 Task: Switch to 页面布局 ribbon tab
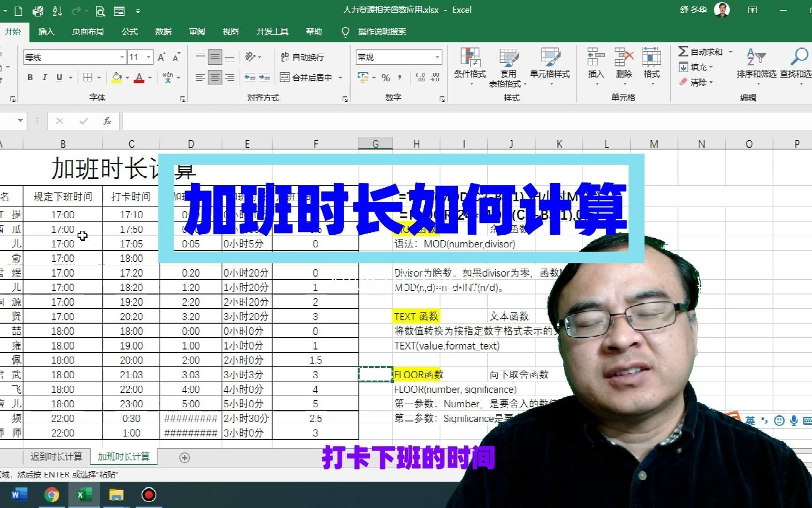coord(88,32)
